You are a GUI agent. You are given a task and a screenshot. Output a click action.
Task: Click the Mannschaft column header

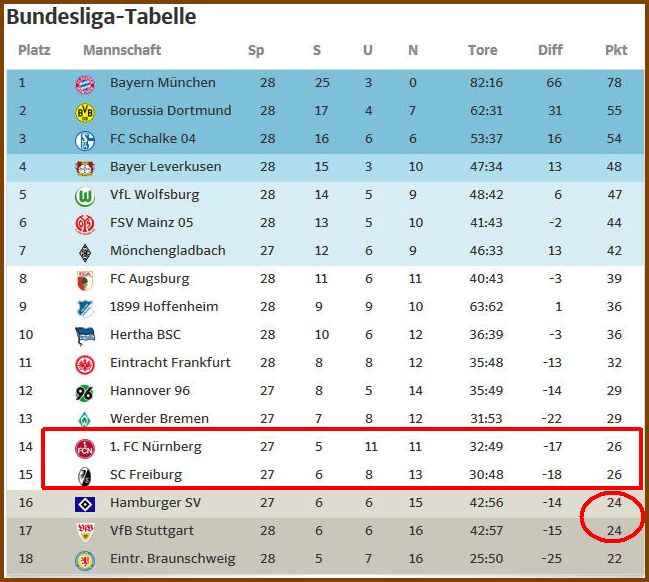122,50
